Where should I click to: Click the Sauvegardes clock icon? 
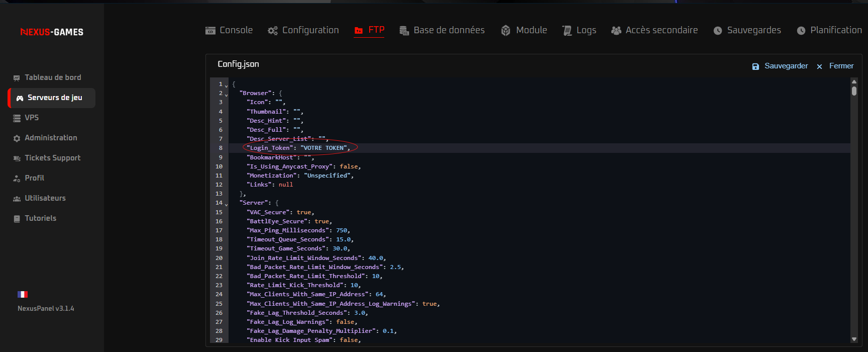(x=718, y=31)
